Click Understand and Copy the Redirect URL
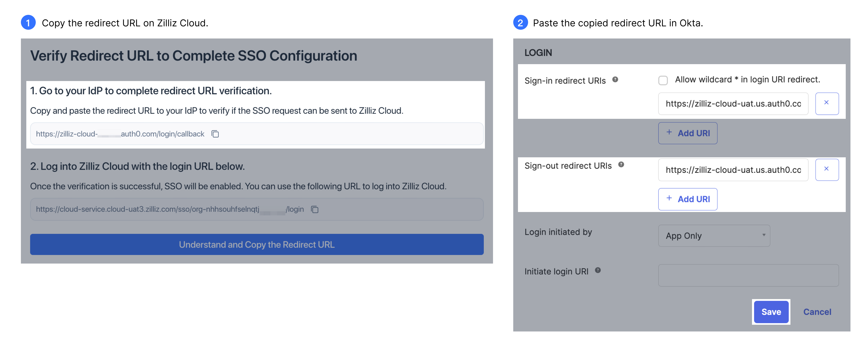868x345 pixels. (x=257, y=244)
